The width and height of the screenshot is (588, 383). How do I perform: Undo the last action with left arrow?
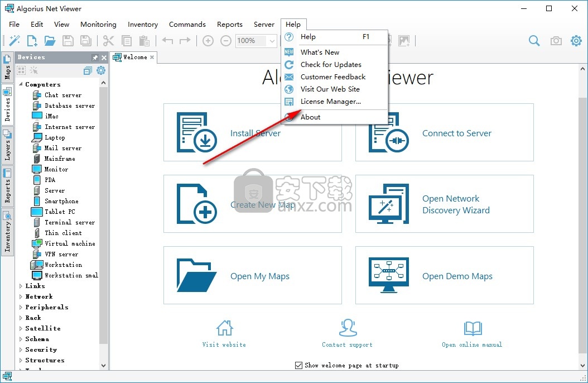point(167,41)
